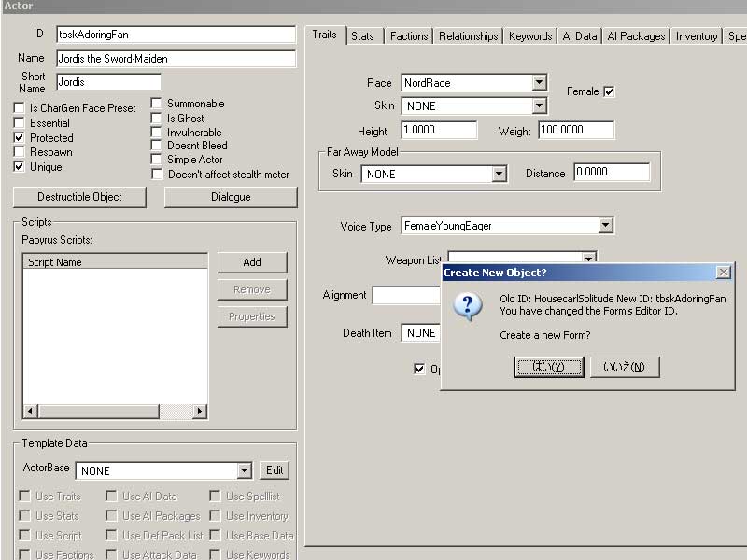Open the Skin dropdown under Race

pos(539,105)
